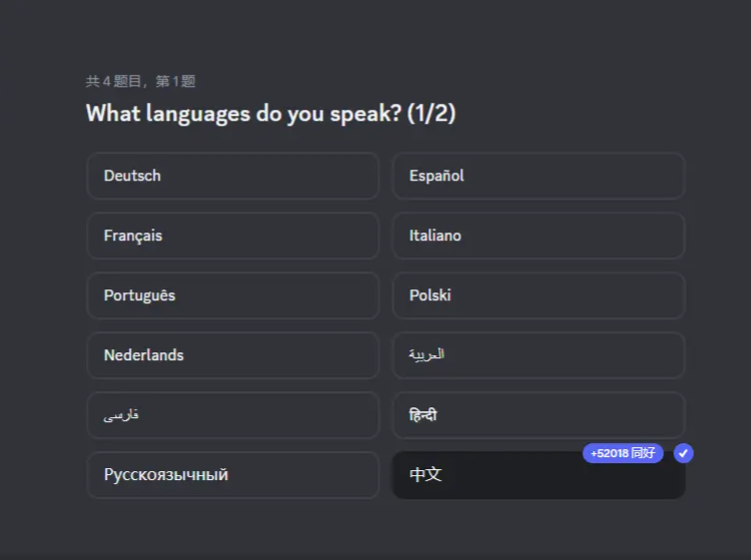Choose Français as a spoken language
751x560 pixels.
pyautogui.click(x=233, y=236)
